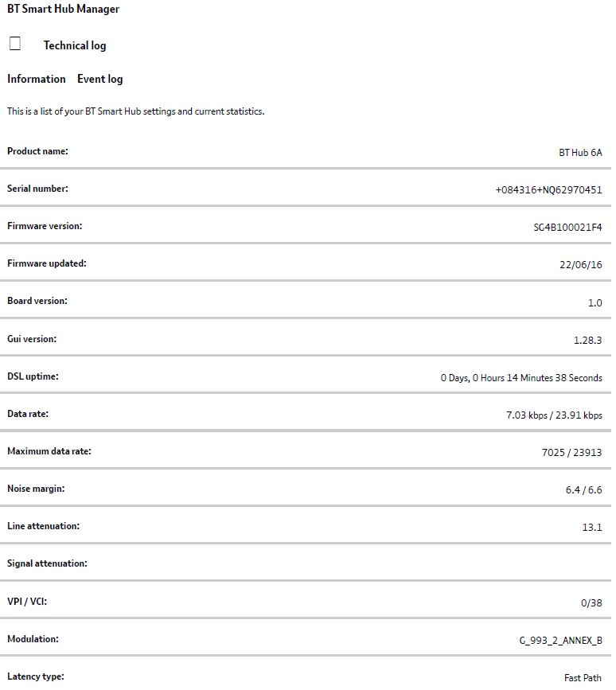Screen dimensions: 616x690
Task: Click the Noise margin value 6.4 / 6.6
Action: pos(583,490)
